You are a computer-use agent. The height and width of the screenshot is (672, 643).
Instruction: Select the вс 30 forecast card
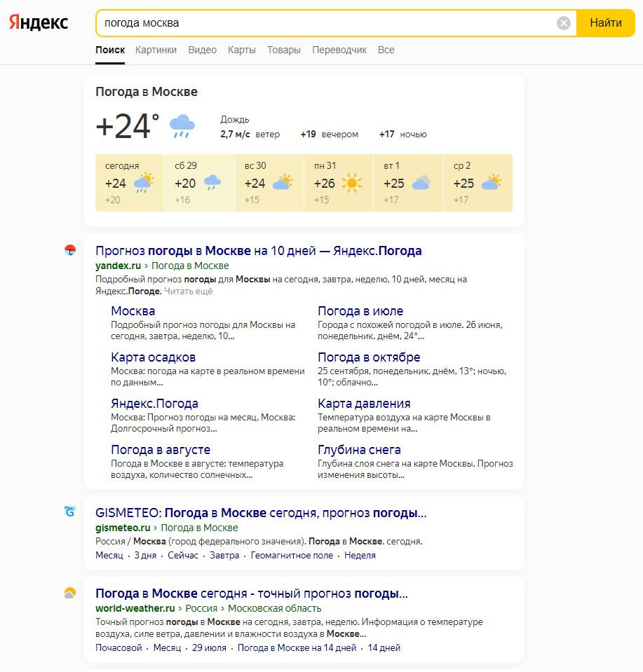(269, 183)
